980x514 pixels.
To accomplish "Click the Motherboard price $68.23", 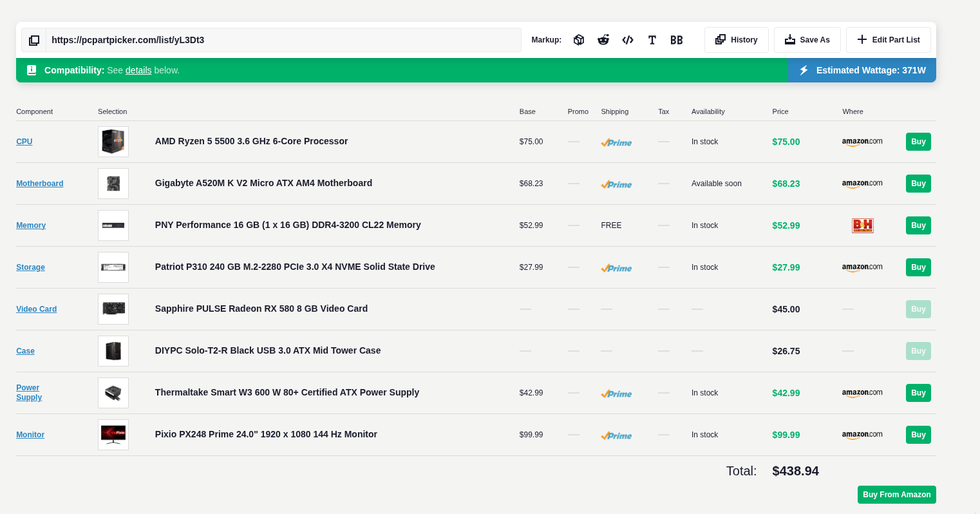I will 786,184.
